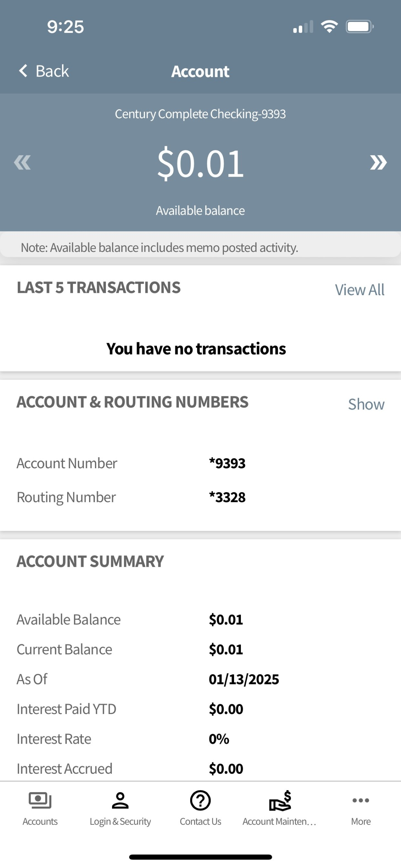Go to the previous account with left double-chevron
The height and width of the screenshot is (868, 401).
22,162
